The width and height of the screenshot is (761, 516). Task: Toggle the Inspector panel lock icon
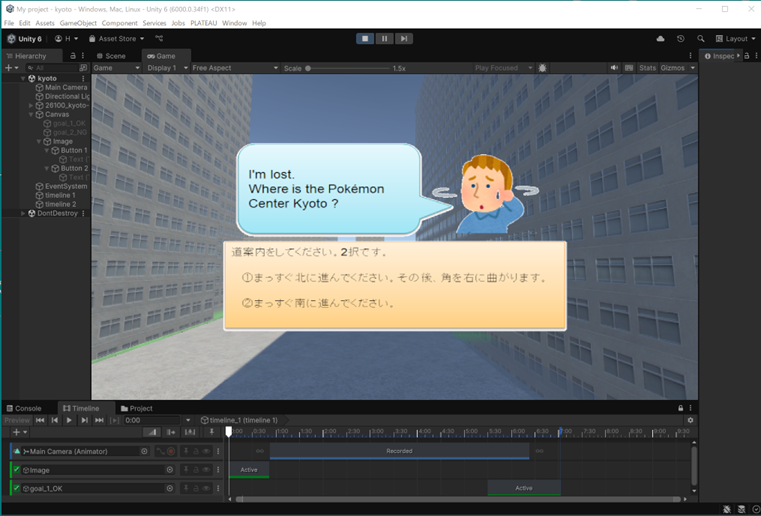point(747,56)
